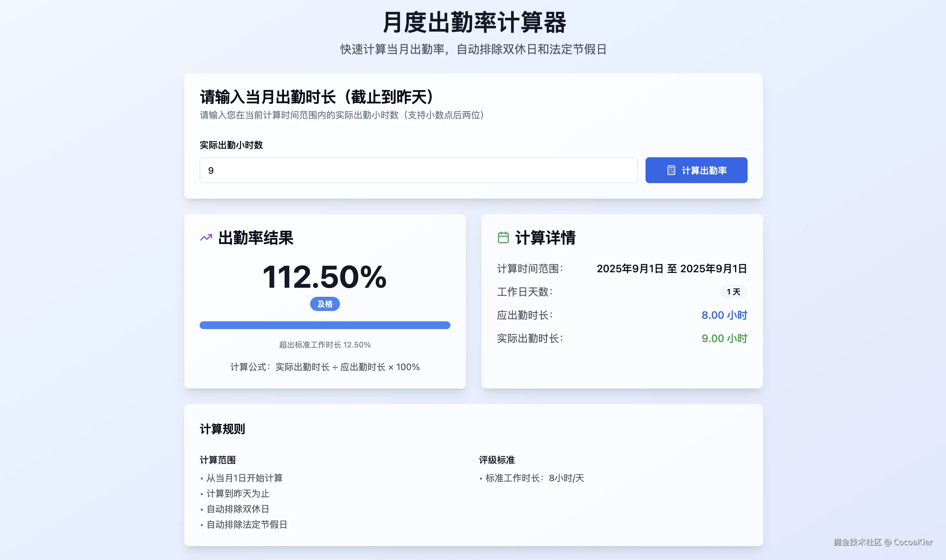Click the purple trending-up icon beside 出勤率结果

click(206, 238)
